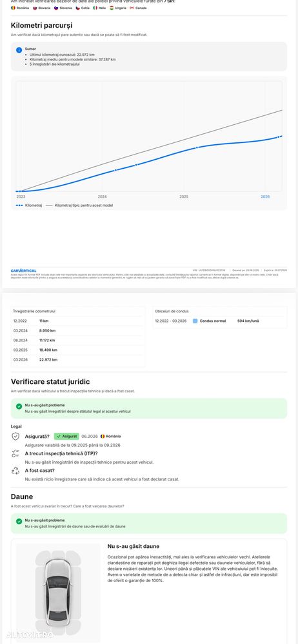Screen dimensions: 298x644
Task: Click the carVertical logo in the page footer
Action: [23, 270]
